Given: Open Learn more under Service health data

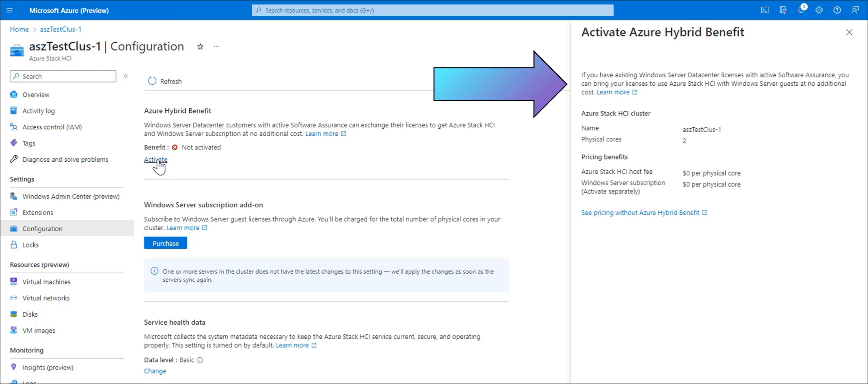Looking at the screenshot, I should click(x=296, y=345).
